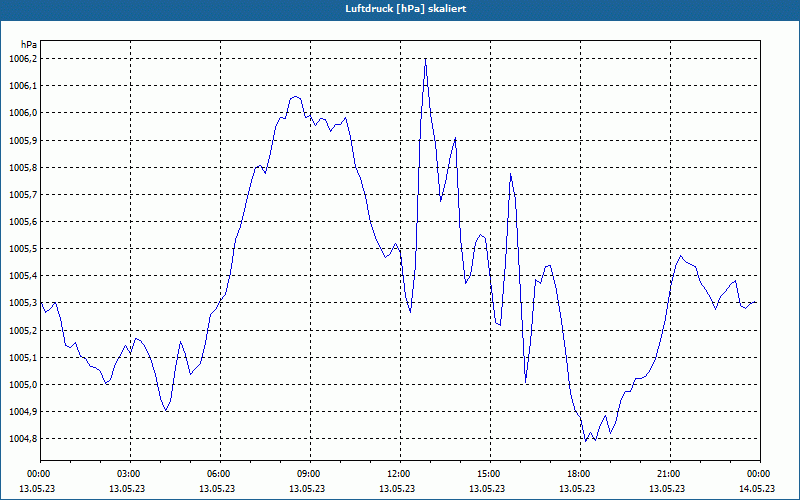Screen dimensions: 800x500
Task: Click the 06:00 time label
Action: pos(218,474)
